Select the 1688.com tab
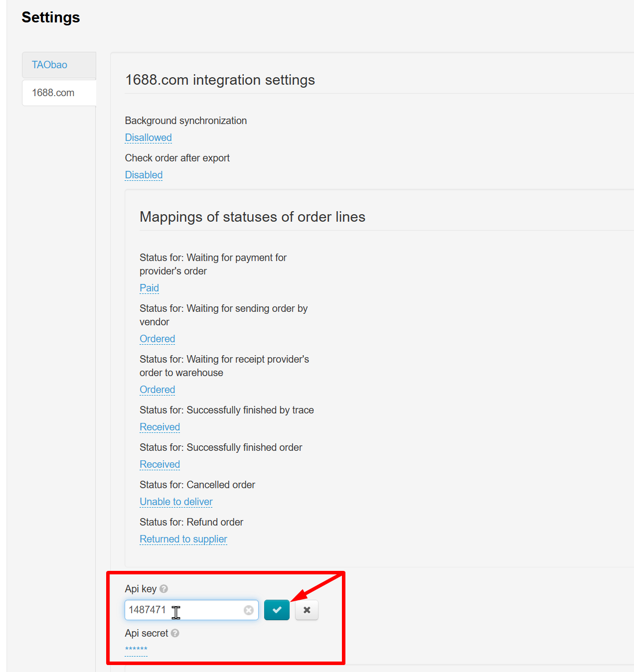634x672 pixels. pyautogui.click(x=53, y=93)
